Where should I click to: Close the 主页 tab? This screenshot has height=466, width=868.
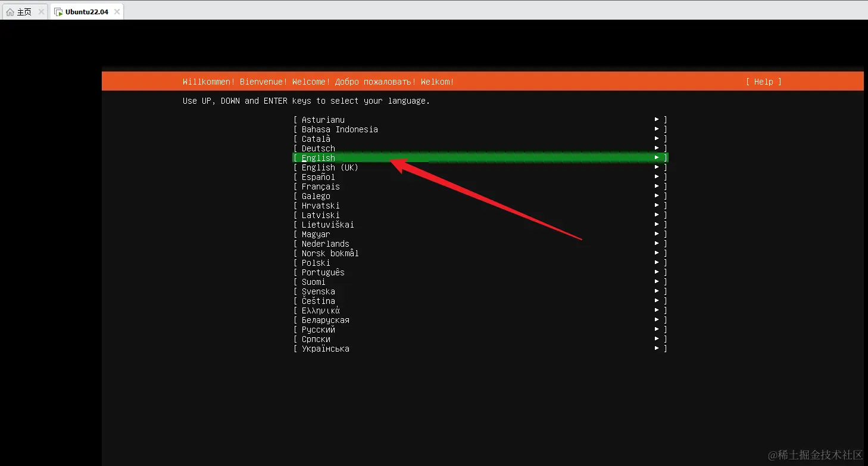pos(42,12)
